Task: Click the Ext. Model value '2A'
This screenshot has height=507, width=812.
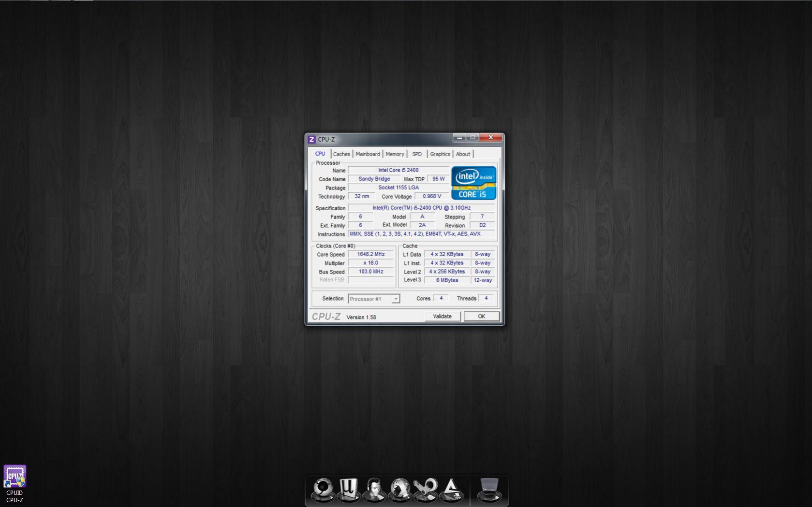Action: [422, 225]
